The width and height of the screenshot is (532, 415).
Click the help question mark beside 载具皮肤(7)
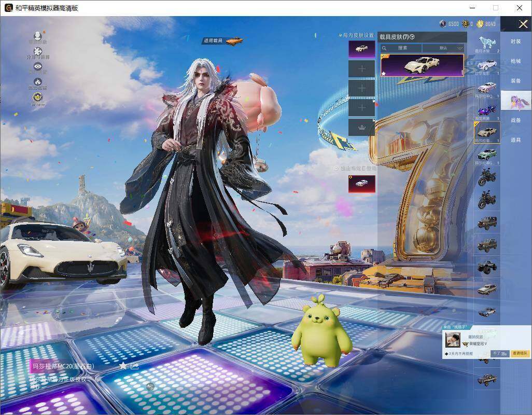412,37
